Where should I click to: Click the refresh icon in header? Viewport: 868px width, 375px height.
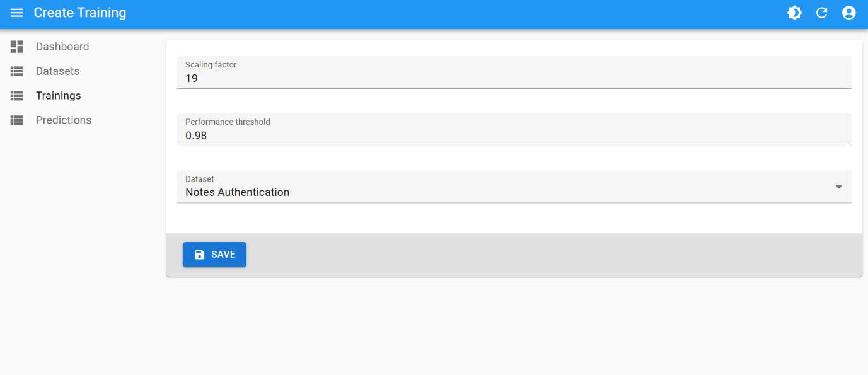pyautogui.click(x=821, y=13)
